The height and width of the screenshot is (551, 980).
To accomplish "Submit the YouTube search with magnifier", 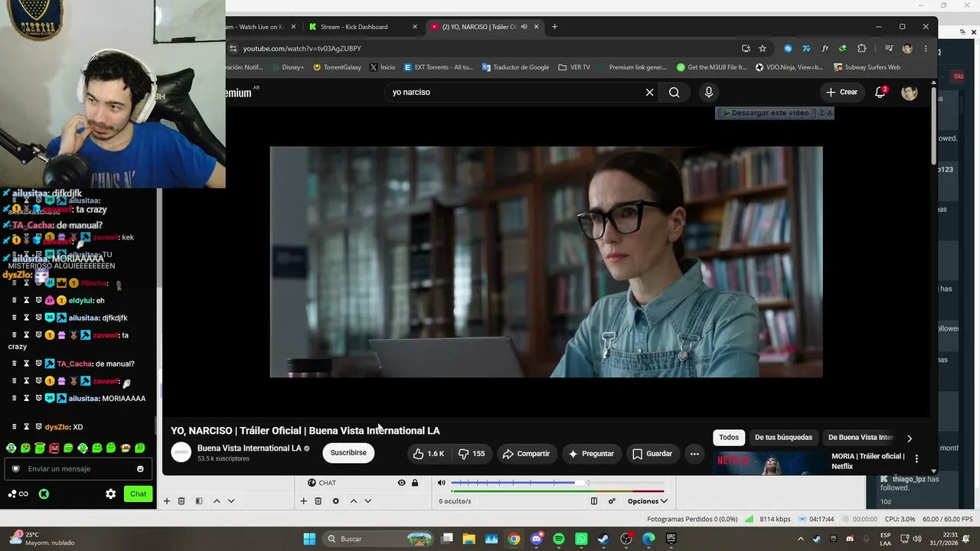I will click(674, 93).
